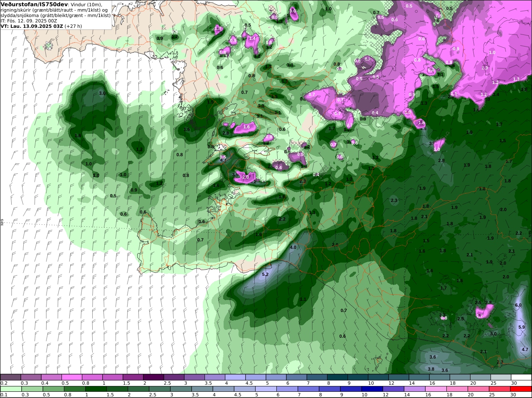This screenshot has height=398, width=532.
Task: Click the 3.5 label in the upper legend
Action: [208, 383]
